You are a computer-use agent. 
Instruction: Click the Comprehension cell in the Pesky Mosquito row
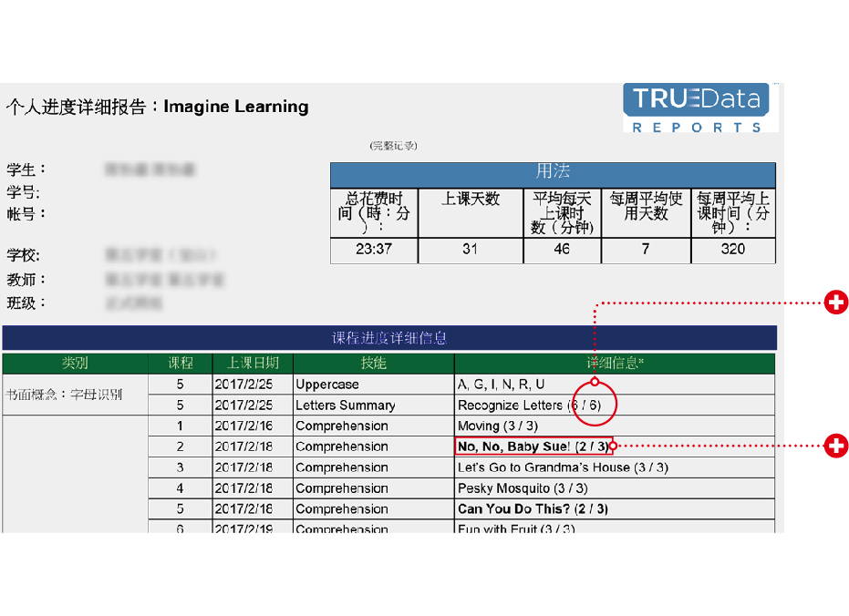click(x=374, y=488)
